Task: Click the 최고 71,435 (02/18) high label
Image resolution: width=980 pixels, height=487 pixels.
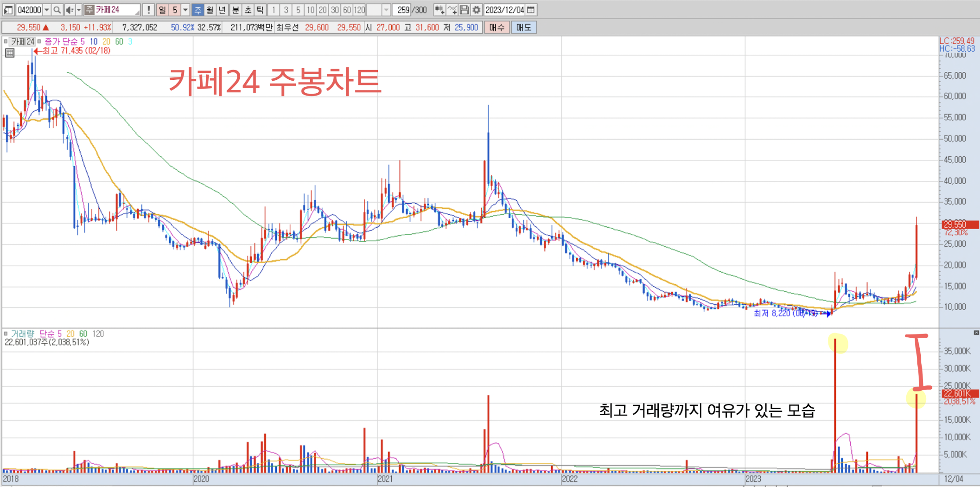Action: pos(76,51)
